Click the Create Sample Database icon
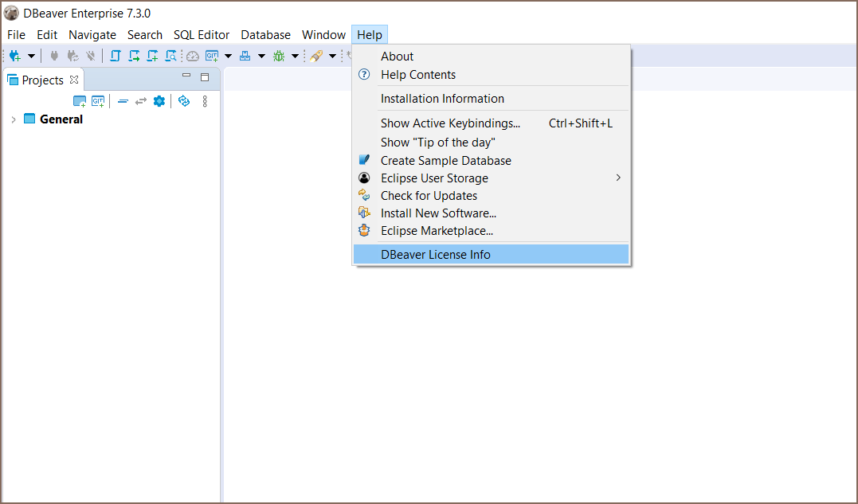The height and width of the screenshot is (504, 858). pyautogui.click(x=364, y=159)
